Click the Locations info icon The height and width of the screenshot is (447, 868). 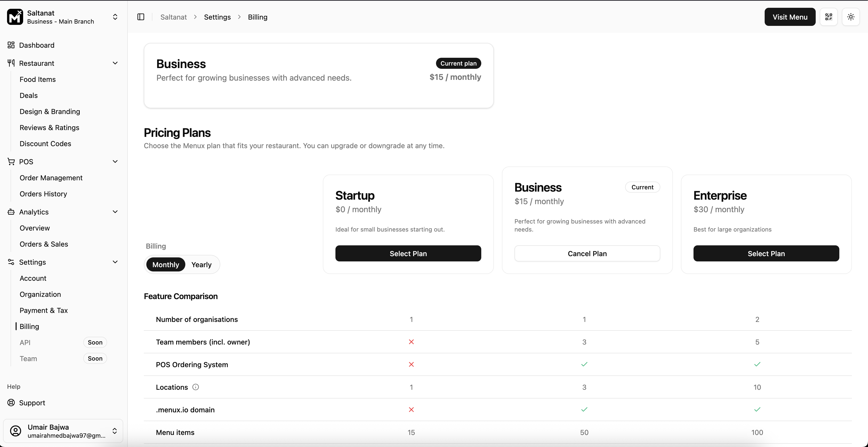tap(195, 387)
